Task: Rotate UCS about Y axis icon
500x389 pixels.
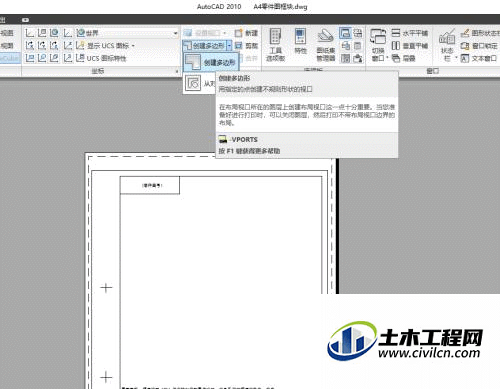Action: [42, 45]
